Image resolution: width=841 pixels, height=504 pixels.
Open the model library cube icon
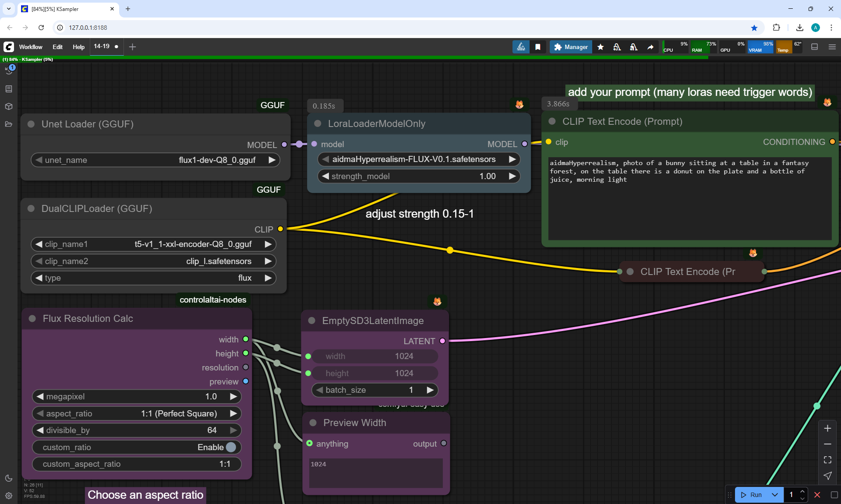tap(9, 106)
